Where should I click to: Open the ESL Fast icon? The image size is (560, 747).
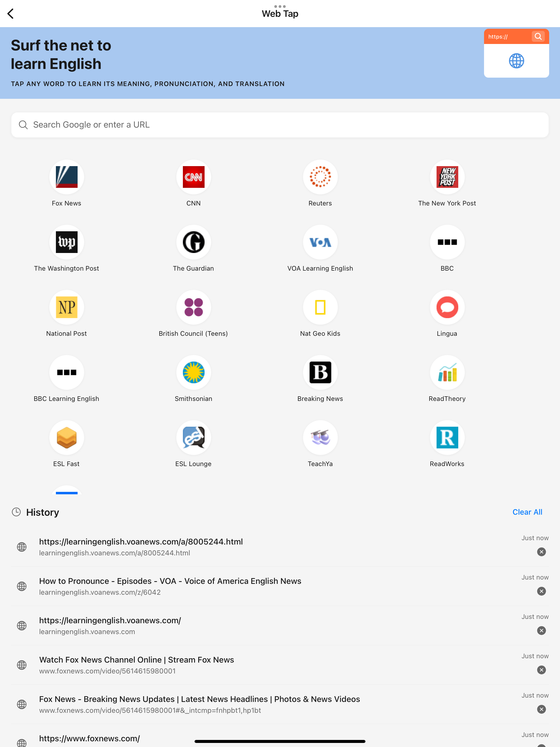point(66,438)
